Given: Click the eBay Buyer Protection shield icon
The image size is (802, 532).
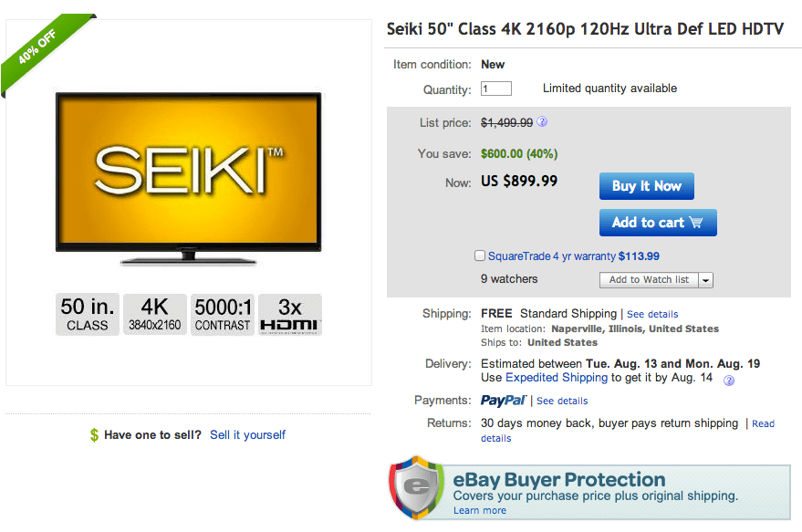Looking at the screenshot, I should tap(417, 488).
